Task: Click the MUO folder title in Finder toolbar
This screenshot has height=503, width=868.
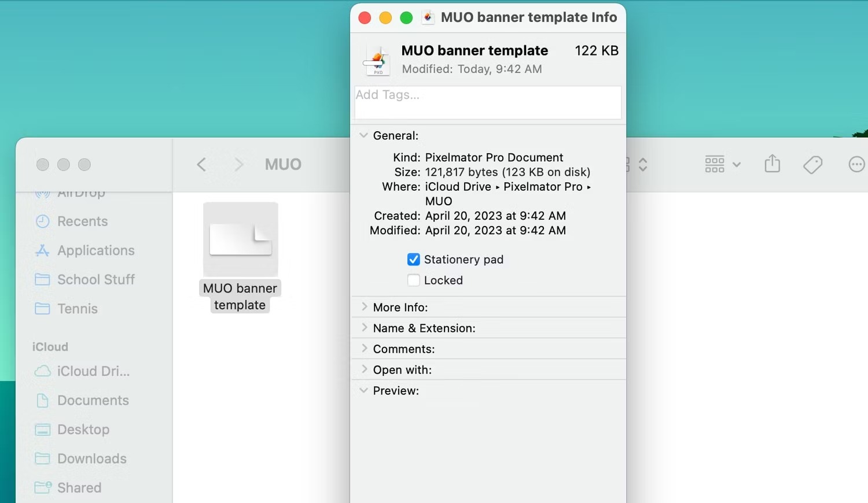Action: click(x=283, y=165)
